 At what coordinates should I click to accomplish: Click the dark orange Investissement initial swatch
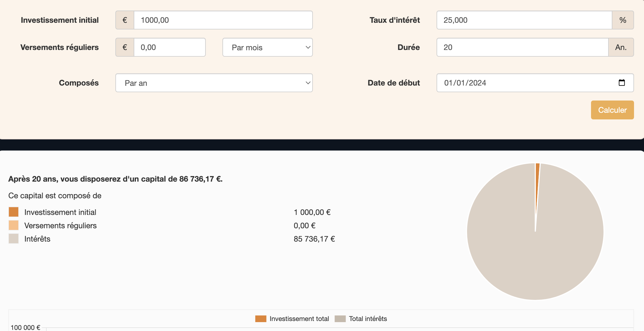point(14,212)
